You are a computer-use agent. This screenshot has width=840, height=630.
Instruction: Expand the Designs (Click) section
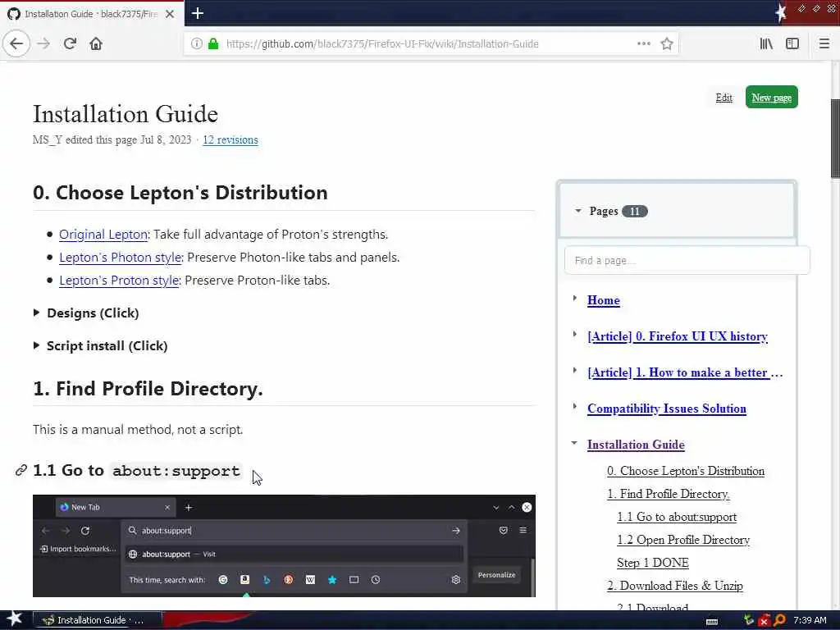85,313
